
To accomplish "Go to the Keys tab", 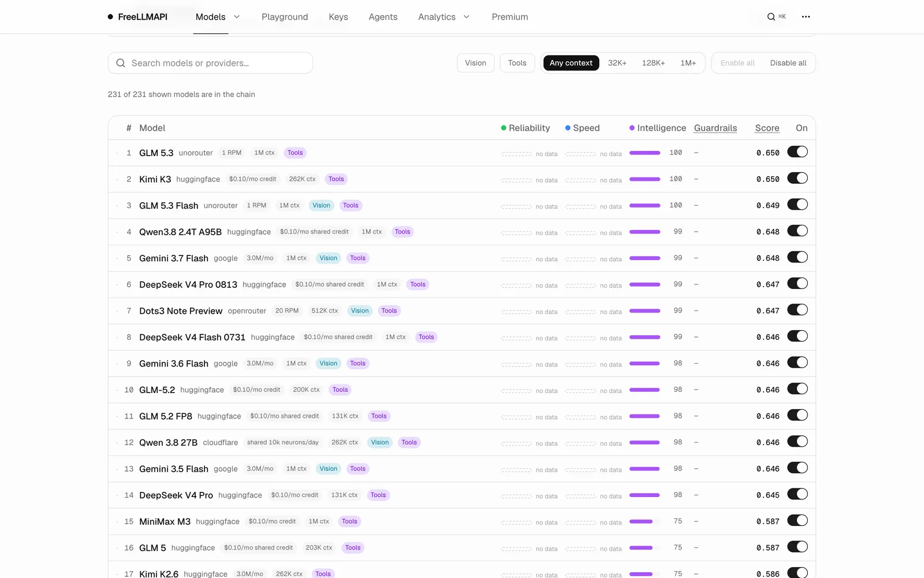I will point(338,17).
